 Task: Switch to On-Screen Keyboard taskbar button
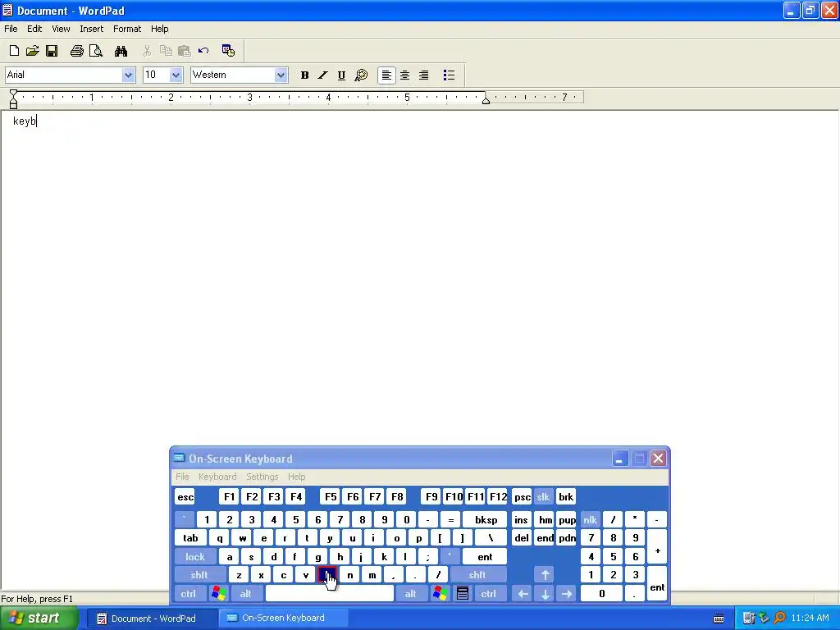coord(283,619)
